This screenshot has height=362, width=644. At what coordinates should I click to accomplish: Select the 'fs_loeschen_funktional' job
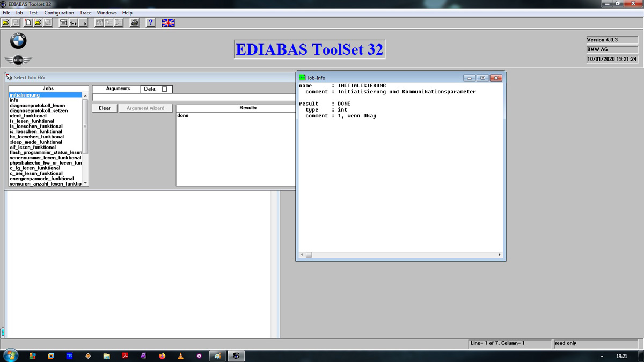(x=46, y=126)
